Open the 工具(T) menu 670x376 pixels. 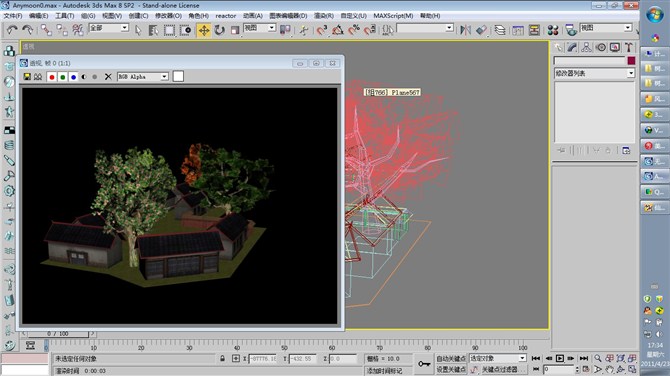click(x=65, y=16)
